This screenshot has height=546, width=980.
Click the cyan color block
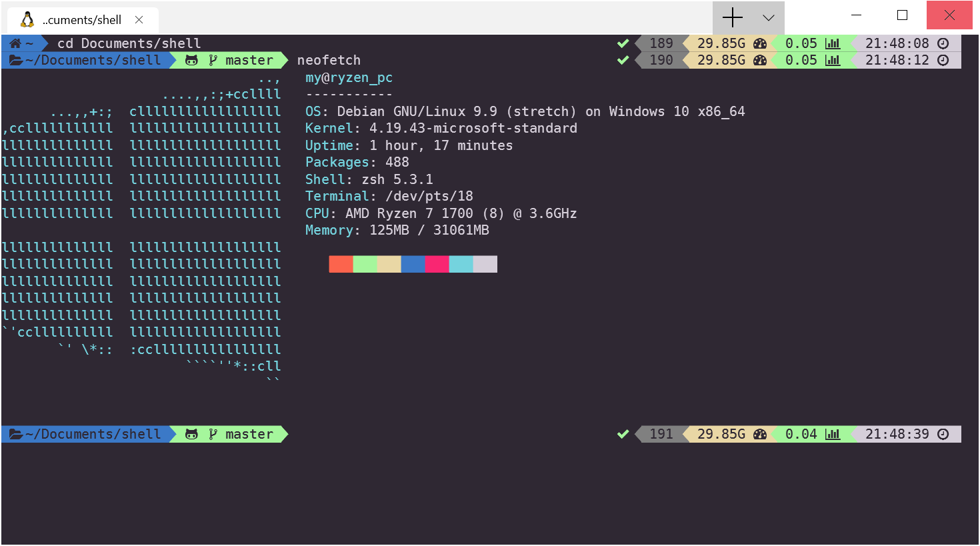461,264
